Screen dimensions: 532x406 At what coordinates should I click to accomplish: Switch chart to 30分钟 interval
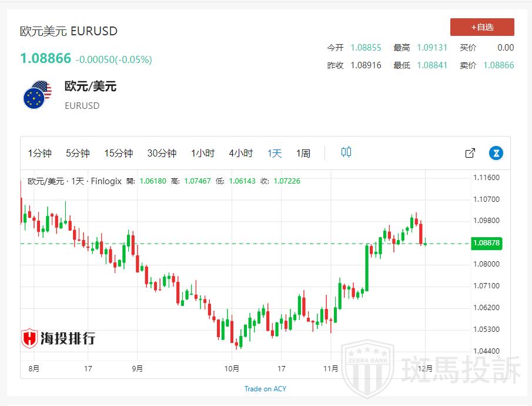tap(162, 153)
